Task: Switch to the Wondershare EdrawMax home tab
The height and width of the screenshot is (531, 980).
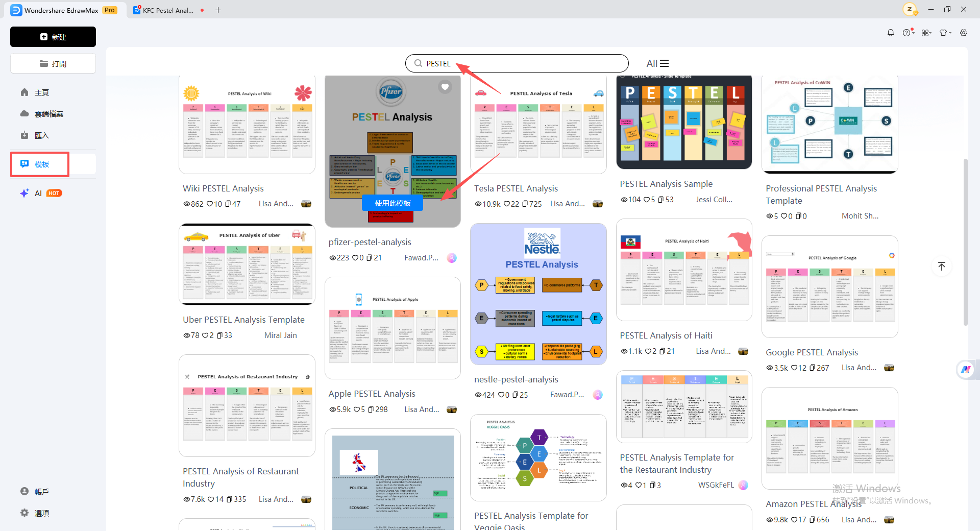Action: [x=64, y=10]
